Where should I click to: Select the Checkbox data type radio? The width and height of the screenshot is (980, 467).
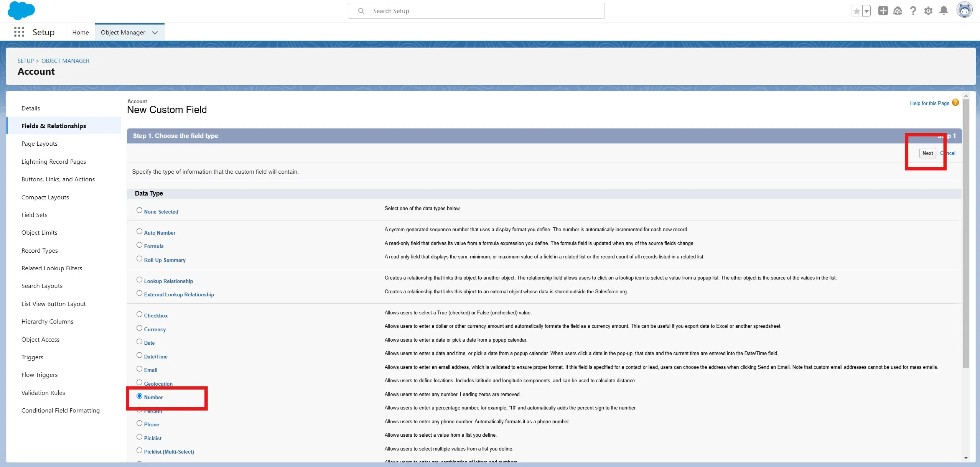tap(139, 314)
